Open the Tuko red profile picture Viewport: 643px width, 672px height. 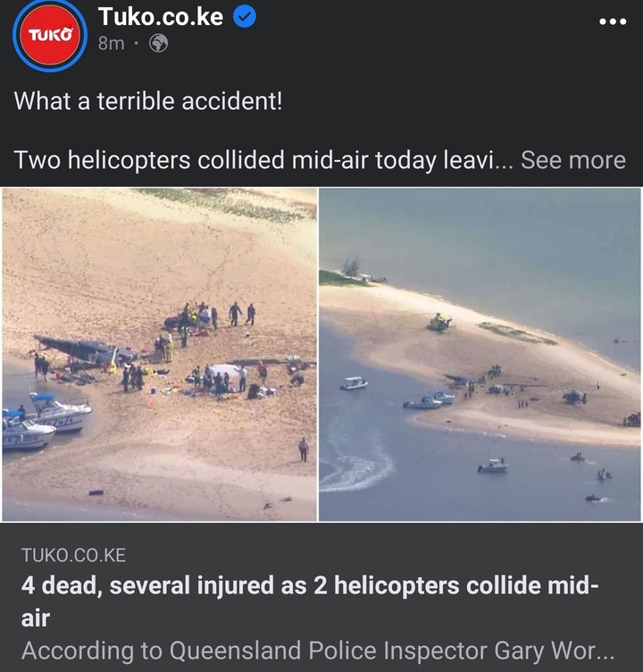pyautogui.click(x=50, y=35)
